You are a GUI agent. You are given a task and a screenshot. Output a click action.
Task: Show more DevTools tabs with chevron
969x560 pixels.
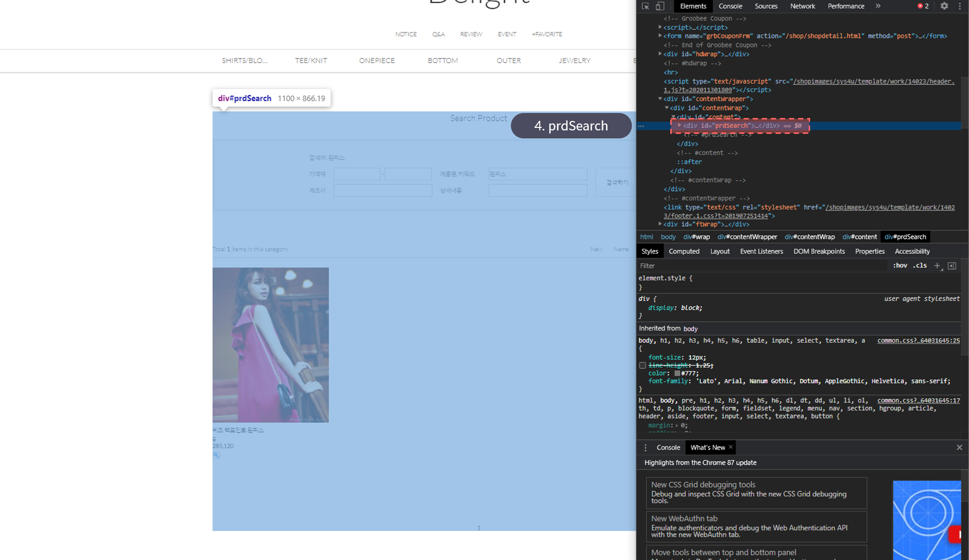click(x=878, y=6)
